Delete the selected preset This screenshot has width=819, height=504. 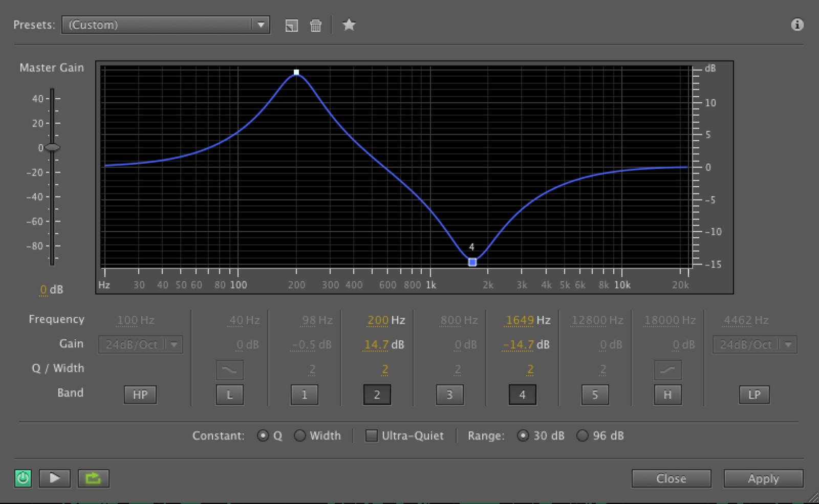click(316, 25)
